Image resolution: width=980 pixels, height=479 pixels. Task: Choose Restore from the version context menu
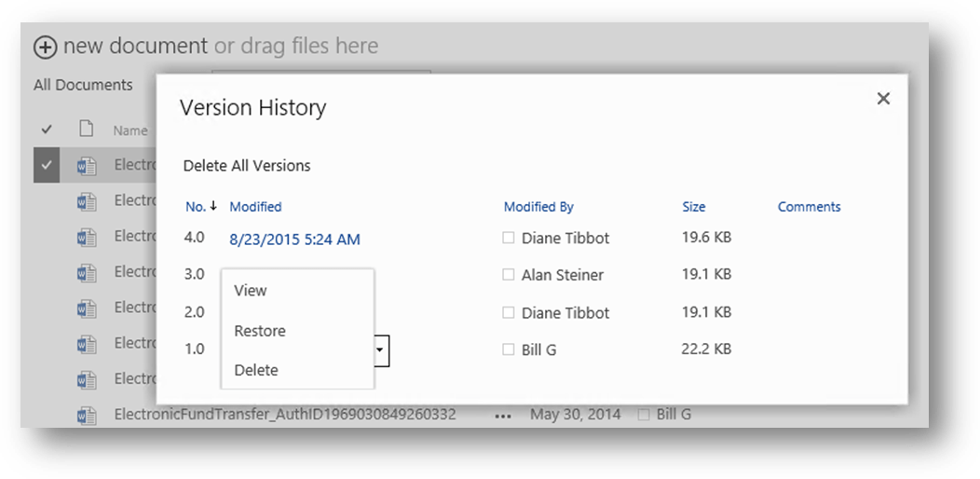260,331
